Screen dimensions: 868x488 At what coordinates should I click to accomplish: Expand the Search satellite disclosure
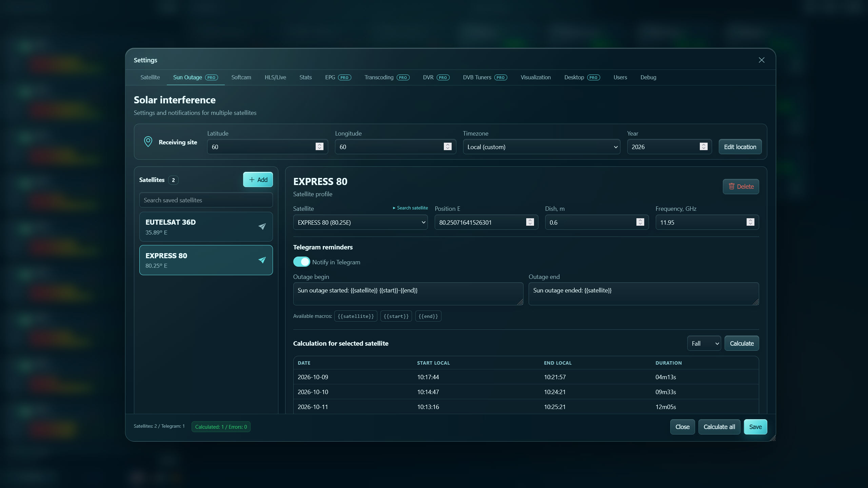pos(410,208)
